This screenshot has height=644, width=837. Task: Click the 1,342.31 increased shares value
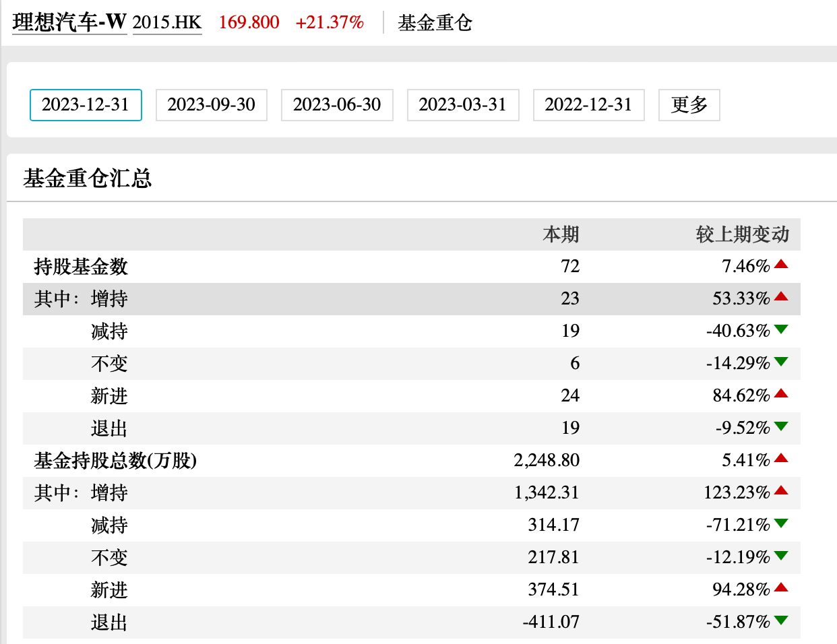coord(547,493)
